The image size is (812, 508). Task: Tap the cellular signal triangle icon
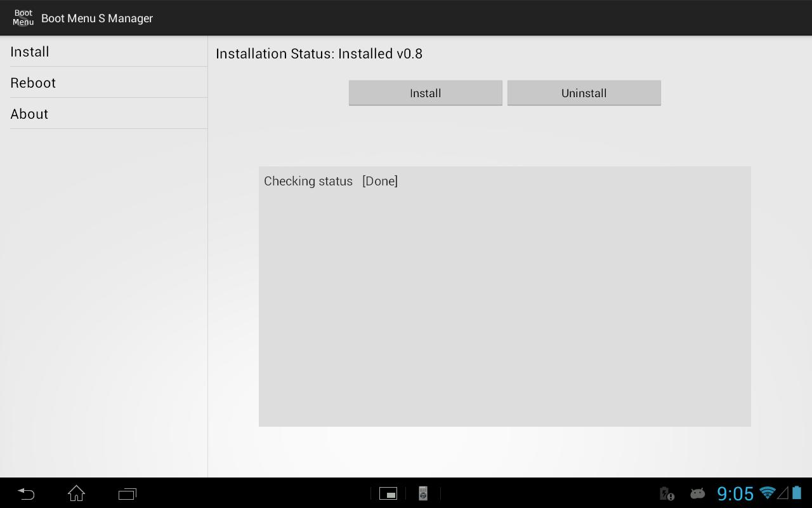pyautogui.click(x=782, y=493)
